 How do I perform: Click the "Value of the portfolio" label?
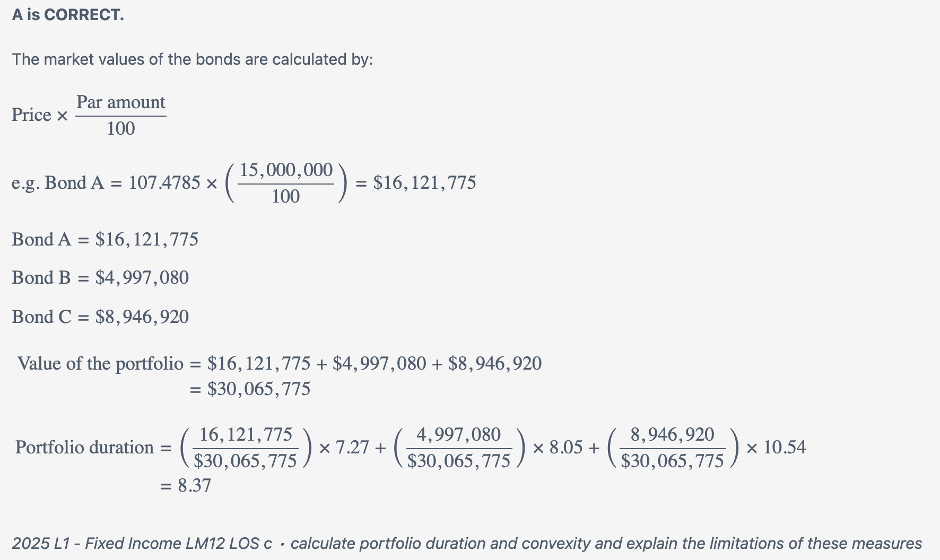tap(100, 364)
